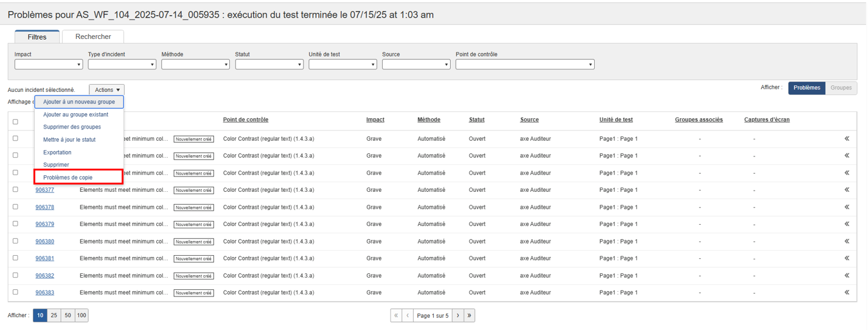Open the Impact filter dropdown

point(48,65)
